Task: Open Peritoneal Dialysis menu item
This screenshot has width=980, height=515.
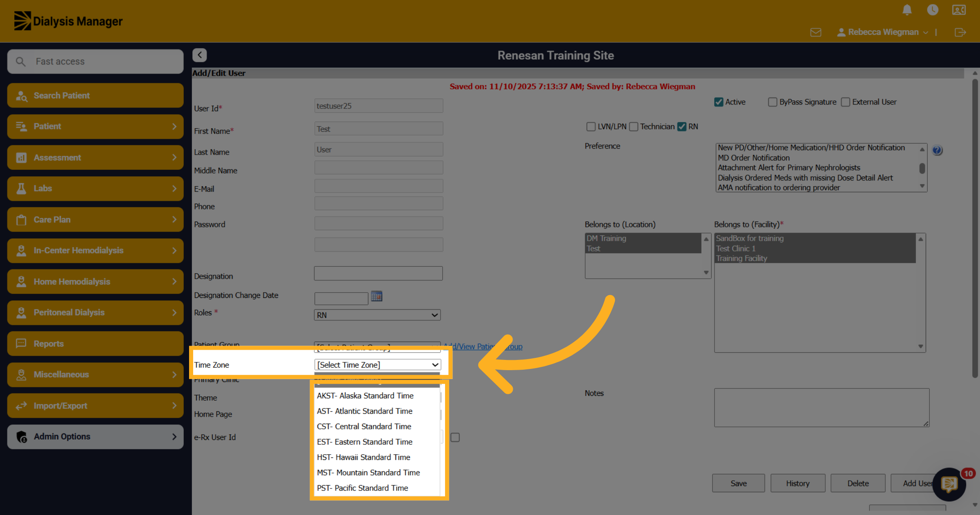Action: click(x=95, y=313)
